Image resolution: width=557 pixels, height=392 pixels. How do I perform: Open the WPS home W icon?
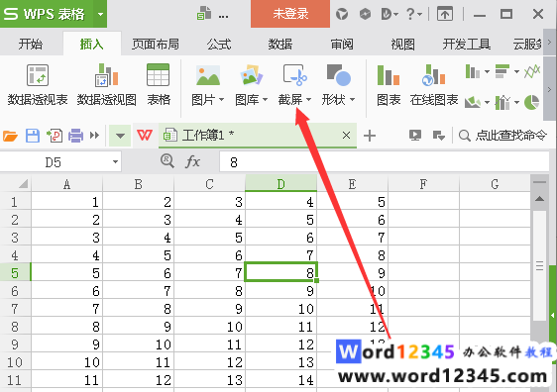[x=145, y=136]
